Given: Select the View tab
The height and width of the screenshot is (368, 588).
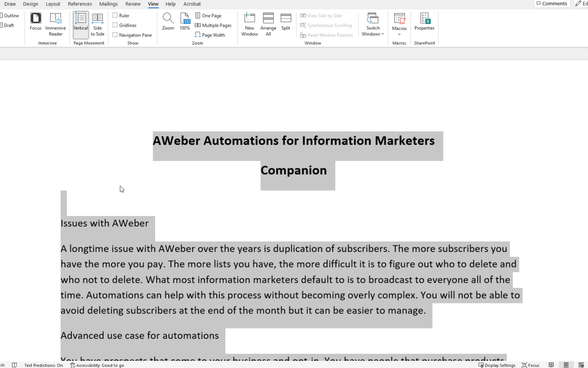Looking at the screenshot, I should click(153, 4).
